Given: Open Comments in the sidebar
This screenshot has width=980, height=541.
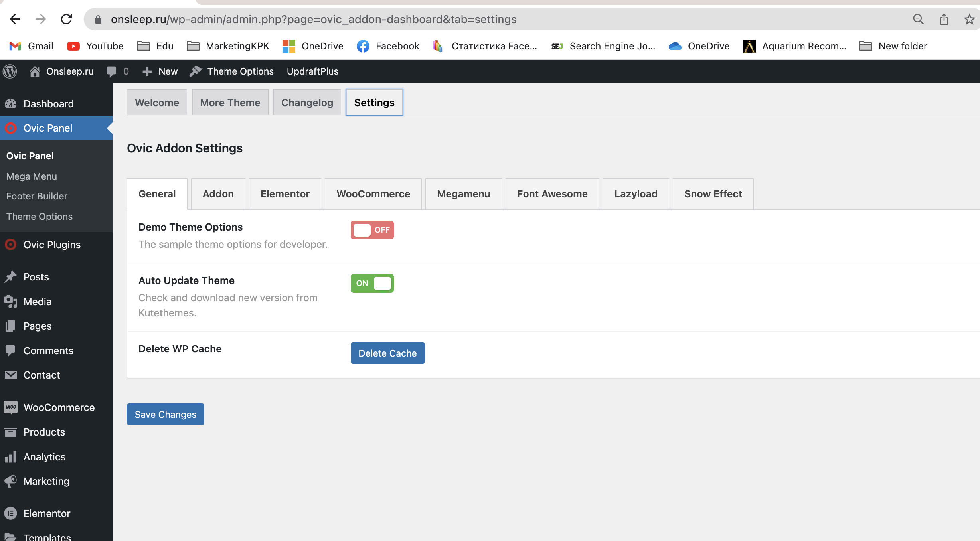Looking at the screenshot, I should [x=56, y=351].
